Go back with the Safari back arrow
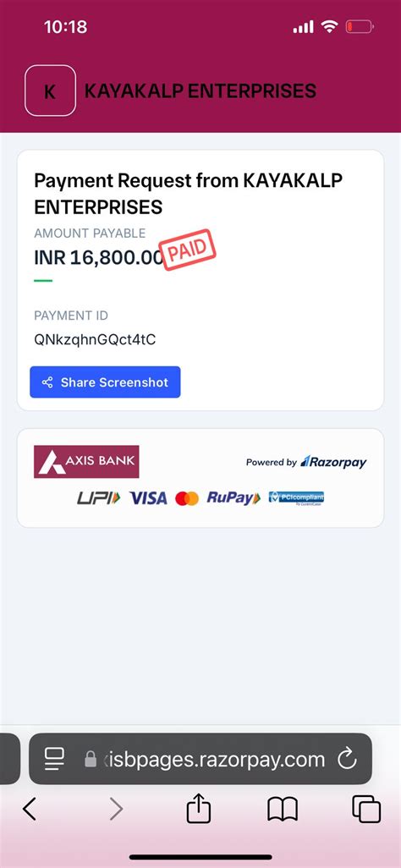 click(30, 810)
